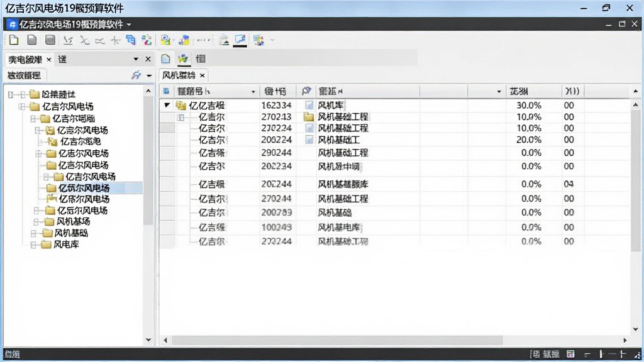Create a new file from the toolbar
This screenshot has height=362, width=644.
pos(14,40)
